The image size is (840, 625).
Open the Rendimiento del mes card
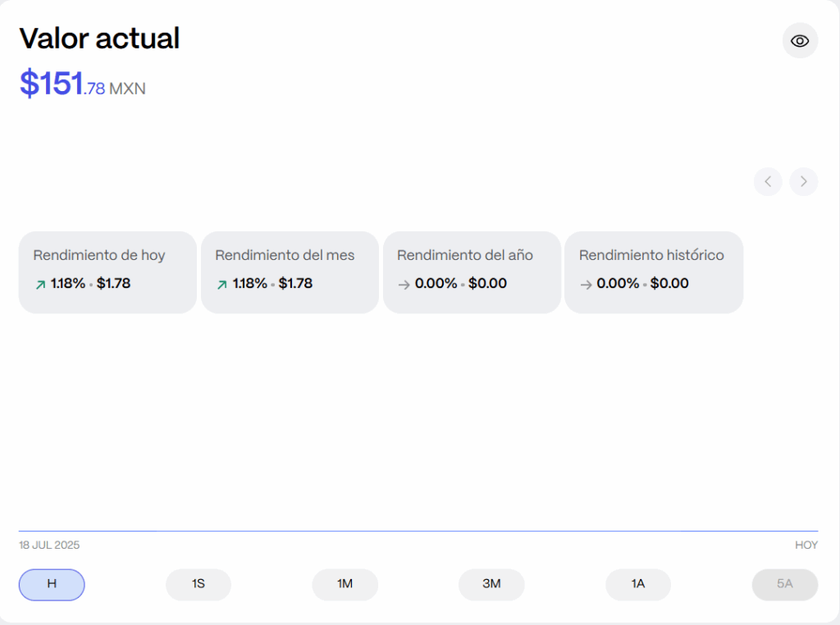(290, 271)
